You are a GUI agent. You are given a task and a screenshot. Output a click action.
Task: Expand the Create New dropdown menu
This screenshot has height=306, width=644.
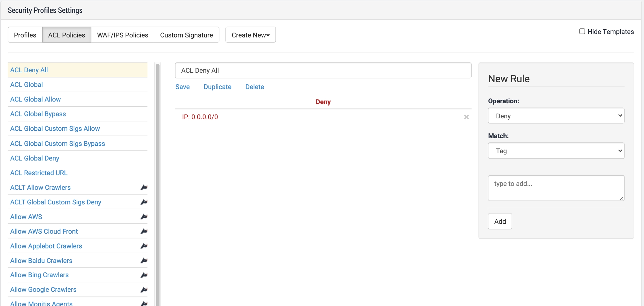(250, 35)
